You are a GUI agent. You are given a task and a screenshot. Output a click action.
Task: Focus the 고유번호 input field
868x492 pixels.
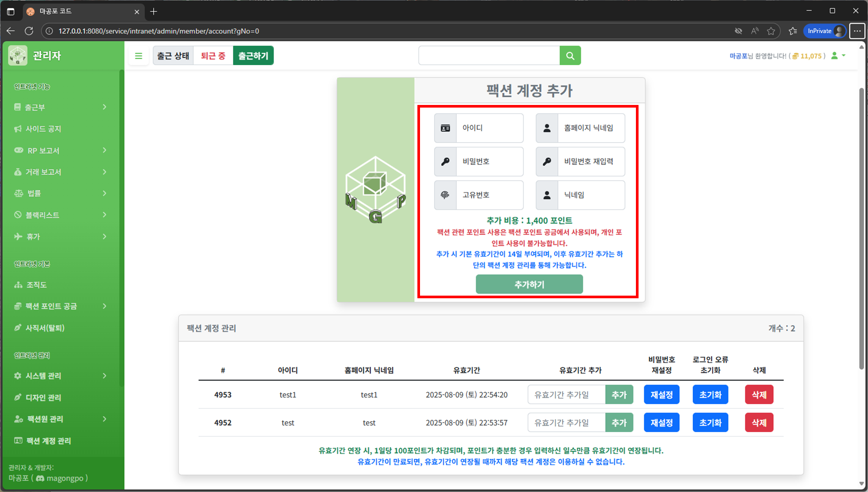[490, 195]
